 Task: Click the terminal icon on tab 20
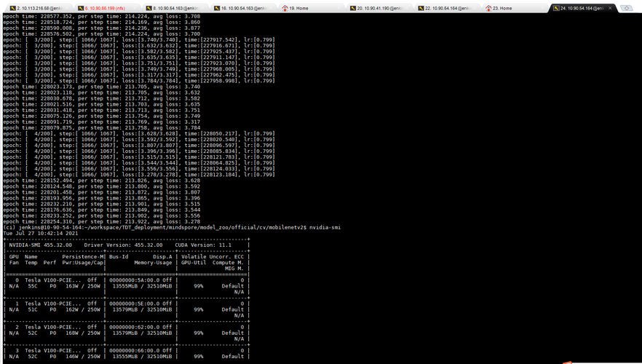click(x=353, y=8)
